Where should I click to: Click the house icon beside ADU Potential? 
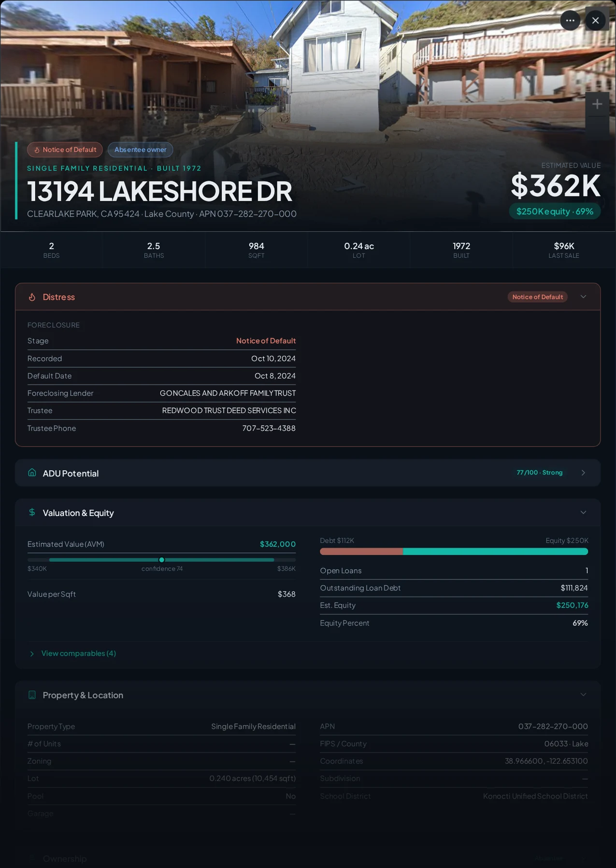(32, 473)
